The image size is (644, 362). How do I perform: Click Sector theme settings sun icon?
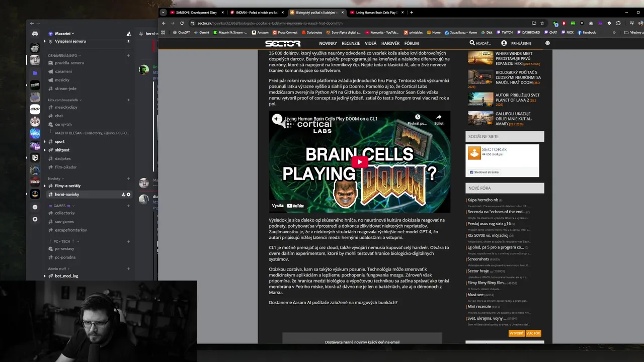[x=547, y=43]
